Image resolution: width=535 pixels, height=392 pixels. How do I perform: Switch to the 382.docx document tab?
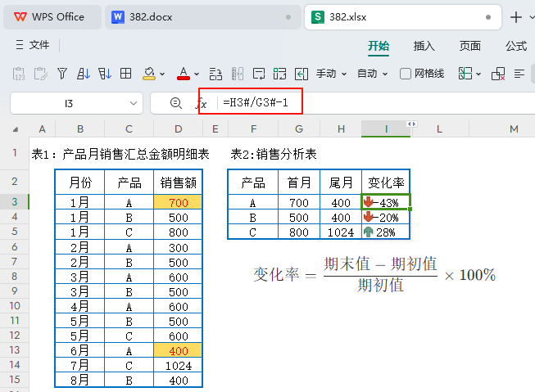(x=202, y=17)
